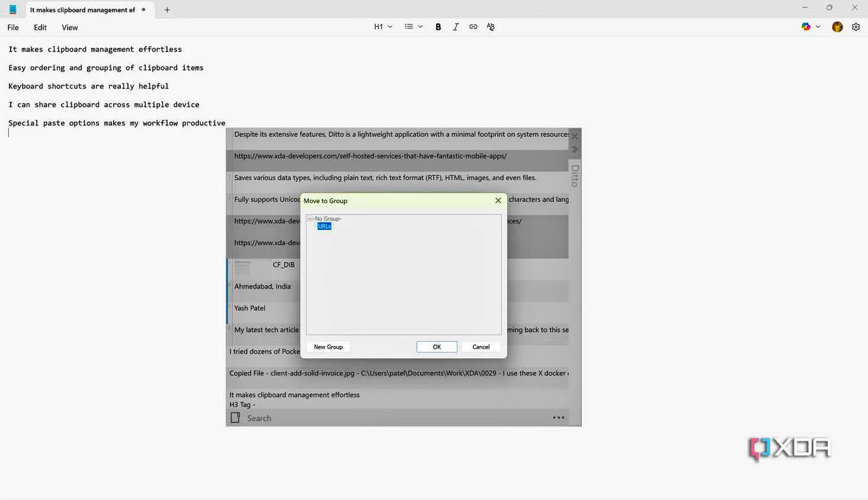Screen dimensions: 868x500
Task: Open the dropdown arrow next to Copilot
Action: (818, 27)
